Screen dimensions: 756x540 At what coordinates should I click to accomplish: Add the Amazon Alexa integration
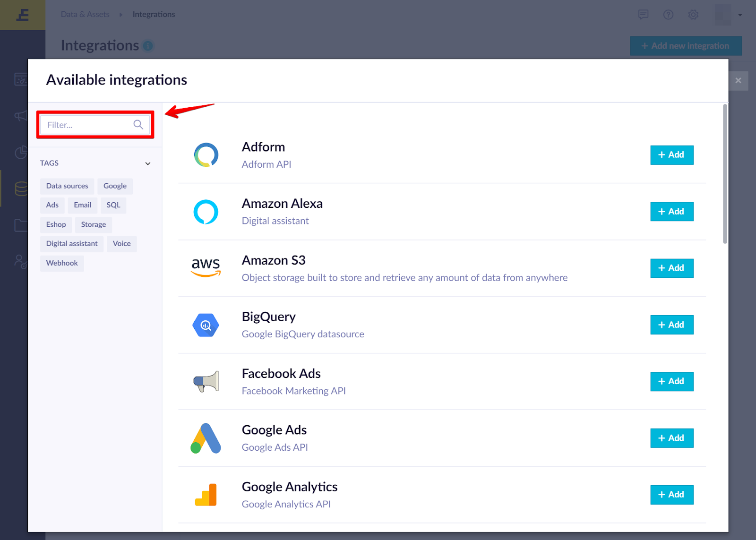[x=671, y=212]
